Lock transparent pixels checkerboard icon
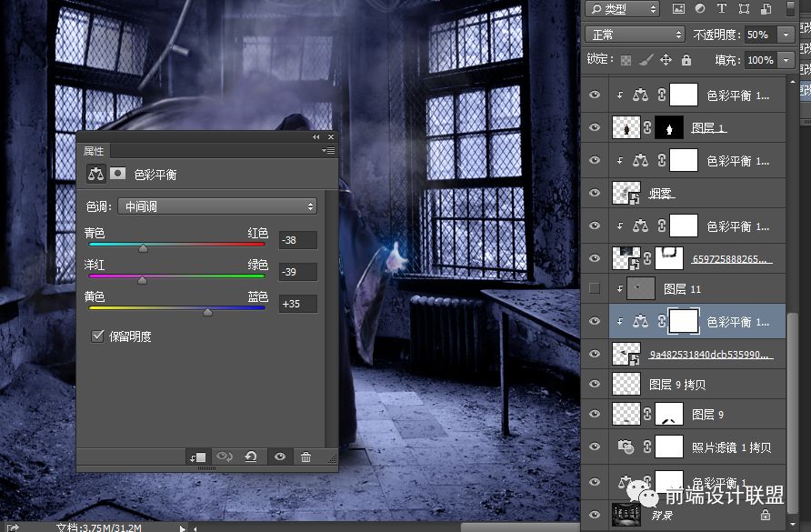This screenshot has width=811, height=532. pyautogui.click(x=626, y=60)
